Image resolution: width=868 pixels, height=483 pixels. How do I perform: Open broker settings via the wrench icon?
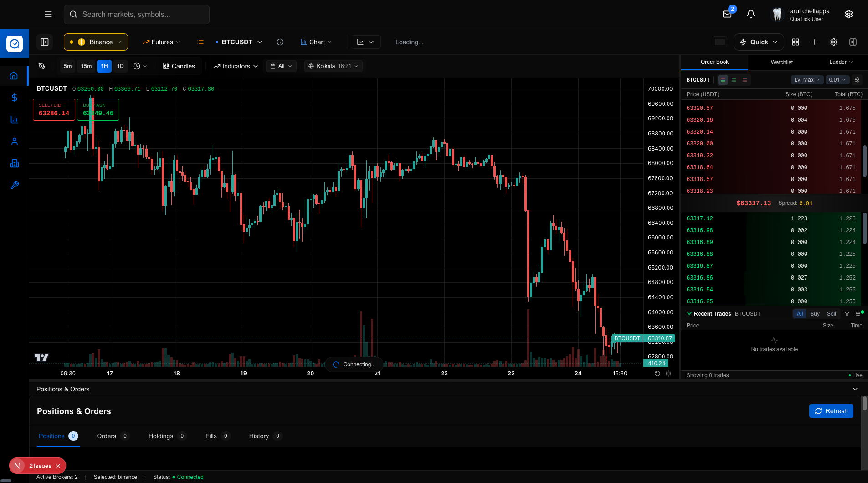[x=14, y=185]
